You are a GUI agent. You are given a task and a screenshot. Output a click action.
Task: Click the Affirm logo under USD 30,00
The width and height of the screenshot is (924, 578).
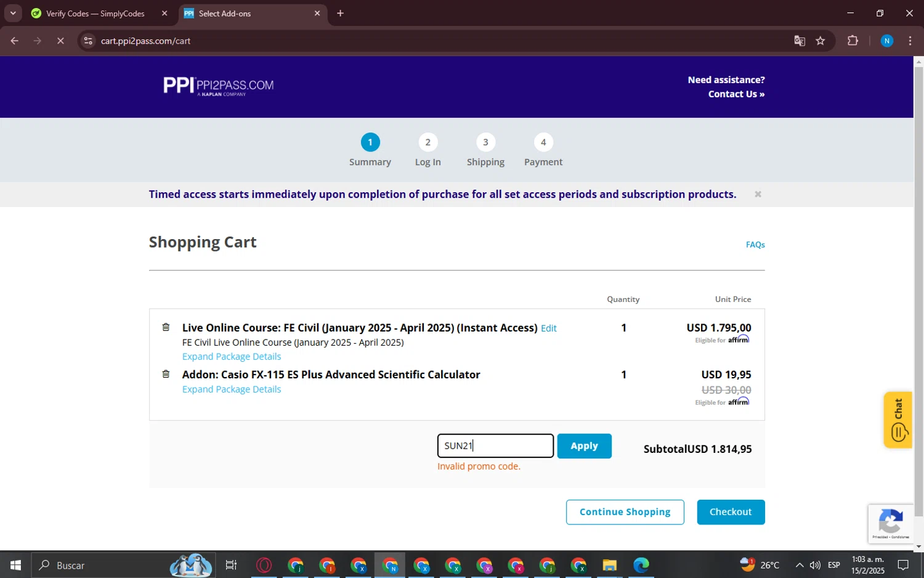coord(739,401)
